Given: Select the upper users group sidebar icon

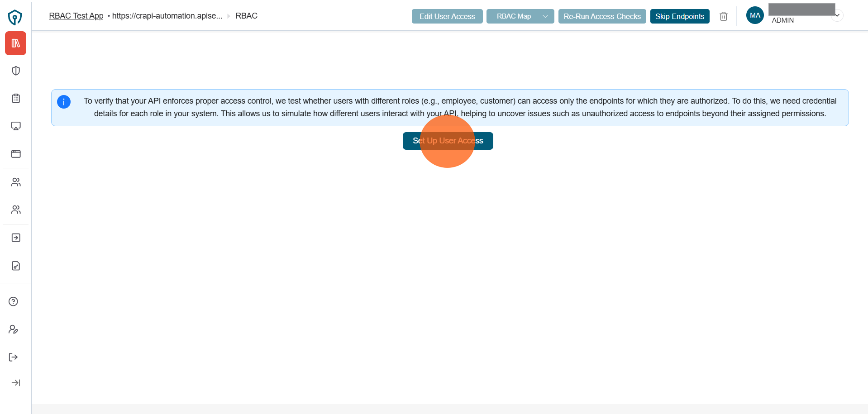Looking at the screenshot, I should 15,182.
